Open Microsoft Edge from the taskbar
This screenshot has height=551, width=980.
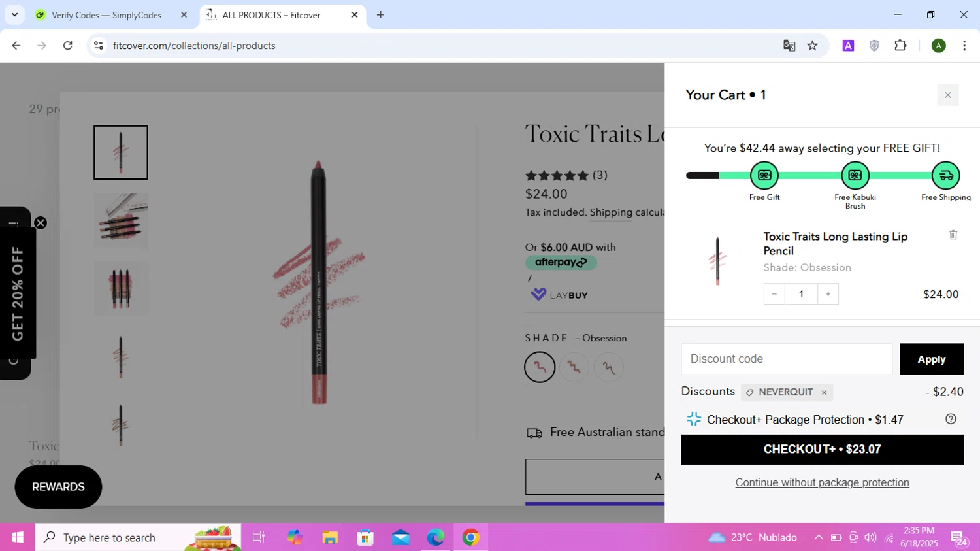pyautogui.click(x=436, y=537)
